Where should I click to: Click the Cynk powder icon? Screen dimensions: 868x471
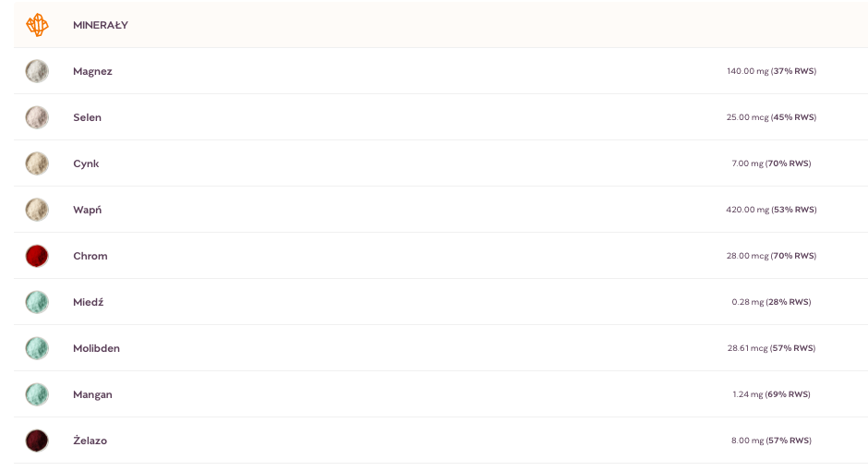click(x=37, y=163)
